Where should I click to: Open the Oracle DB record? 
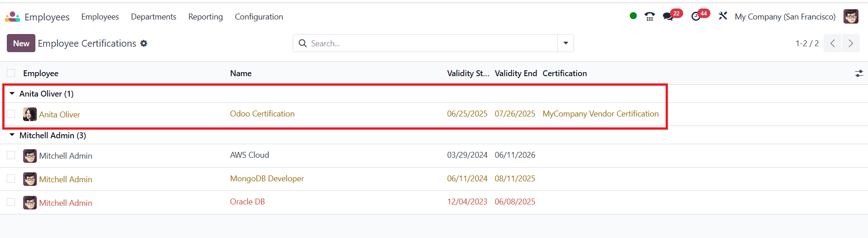(247, 202)
